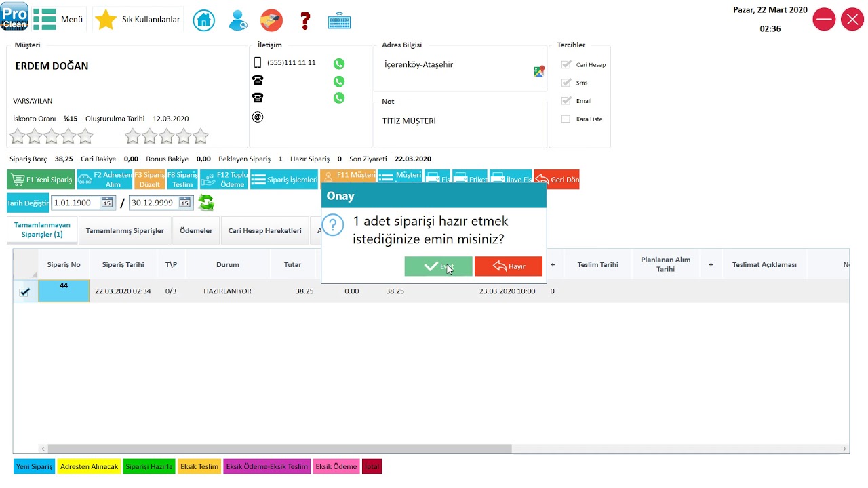
Task: Click F12 Toplu Ödeme button
Action: coord(224,180)
